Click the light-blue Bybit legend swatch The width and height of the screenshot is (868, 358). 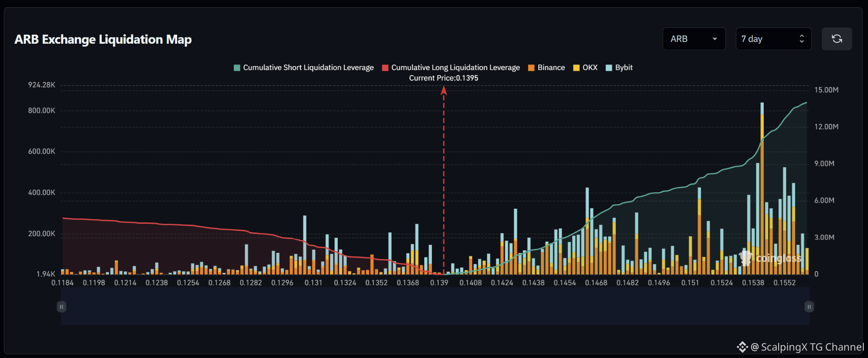click(x=609, y=68)
